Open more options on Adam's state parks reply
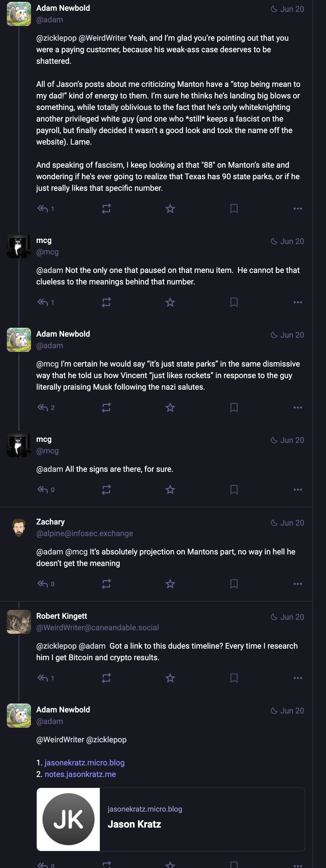This screenshot has height=868, width=326. coord(298,407)
